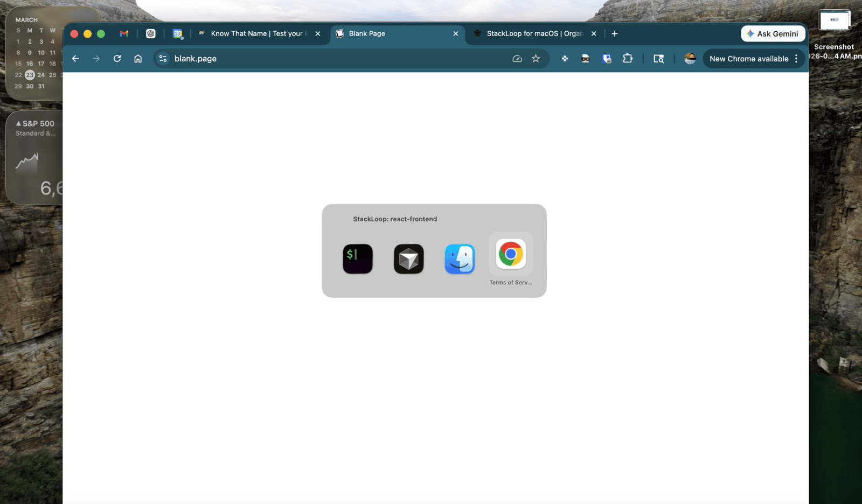This screenshot has height=504, width=862.
Task: Open the Chrome extensions puzzle icon
Action: pyautogui.click(x=628, y=59)
